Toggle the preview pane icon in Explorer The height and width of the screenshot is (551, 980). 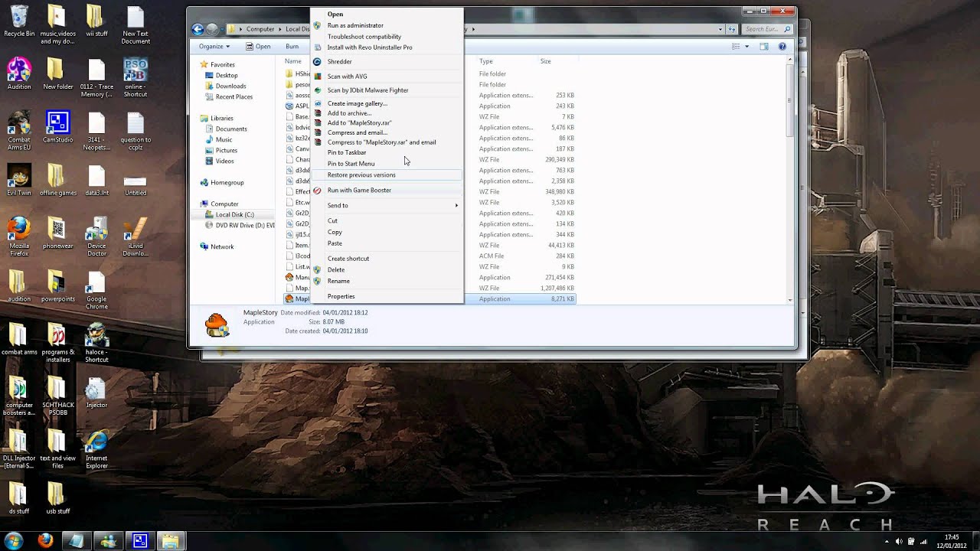[763, 46]
